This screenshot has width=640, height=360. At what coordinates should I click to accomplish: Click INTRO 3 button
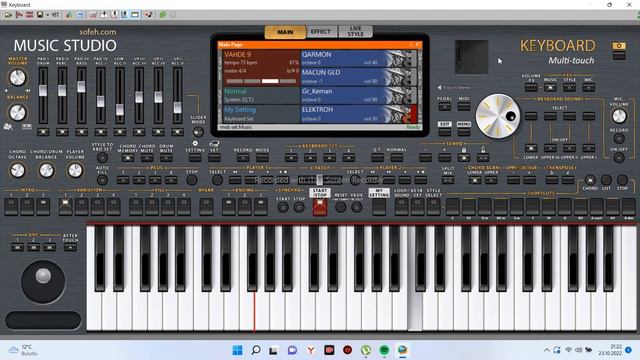click(43, 207)
